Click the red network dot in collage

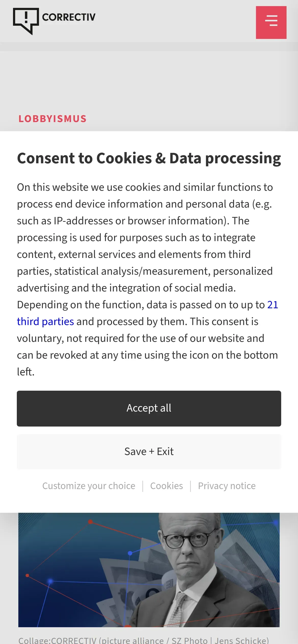coord(90,522)
